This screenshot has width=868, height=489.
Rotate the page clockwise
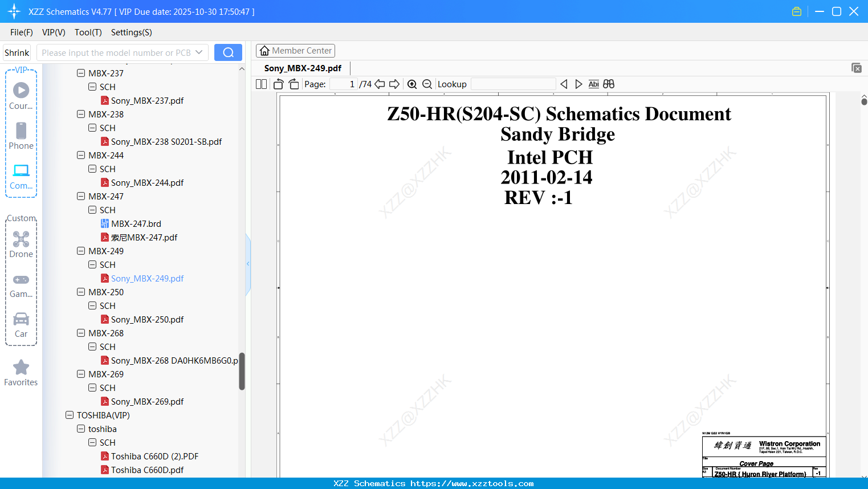[x=294, y=84]
